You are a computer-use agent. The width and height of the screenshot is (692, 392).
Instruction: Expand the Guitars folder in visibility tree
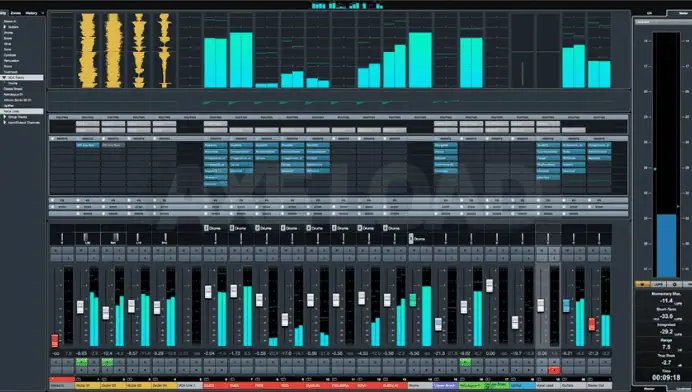(x=5, y=26)
